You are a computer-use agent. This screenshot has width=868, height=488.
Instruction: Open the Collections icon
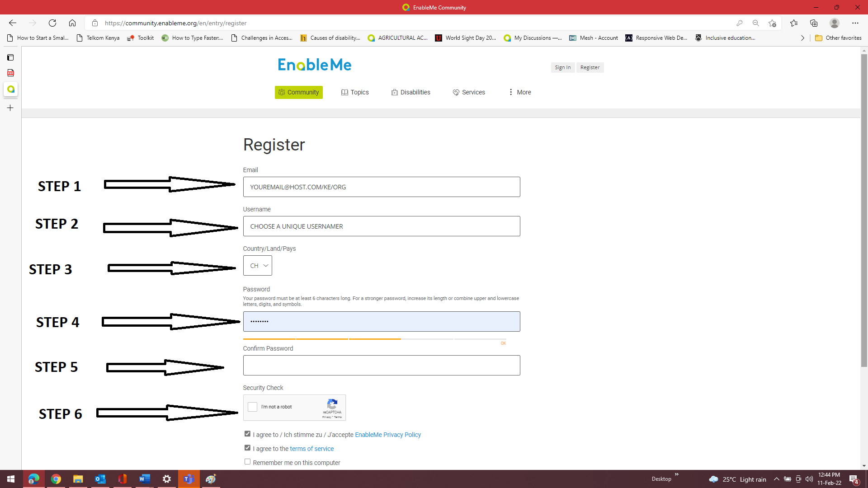point(814,23)
